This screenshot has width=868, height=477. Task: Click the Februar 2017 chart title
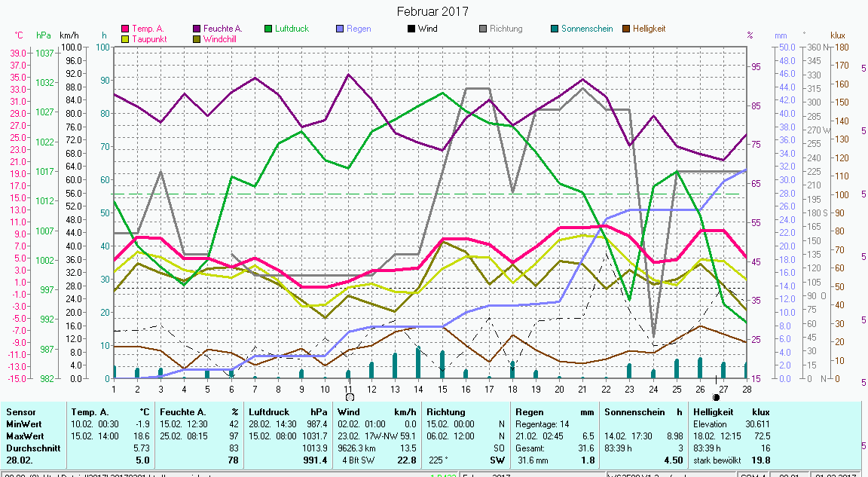tap(432, 11)
